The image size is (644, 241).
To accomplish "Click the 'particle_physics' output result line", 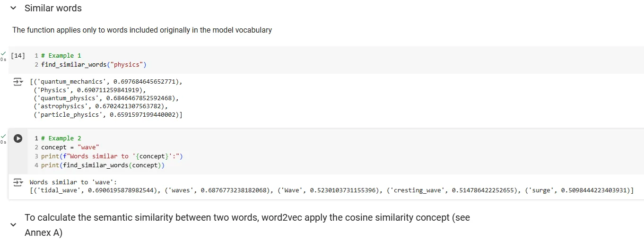I will coord(108,115).
